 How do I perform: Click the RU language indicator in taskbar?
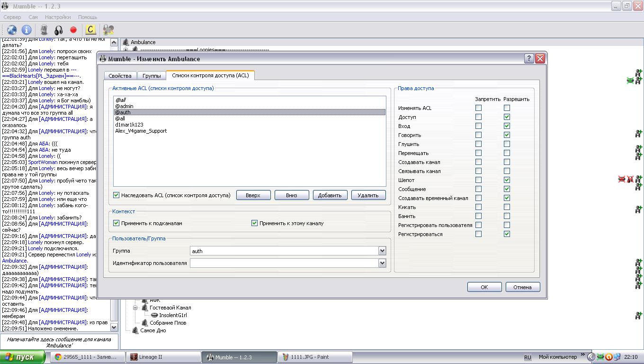tap(528, 357)
